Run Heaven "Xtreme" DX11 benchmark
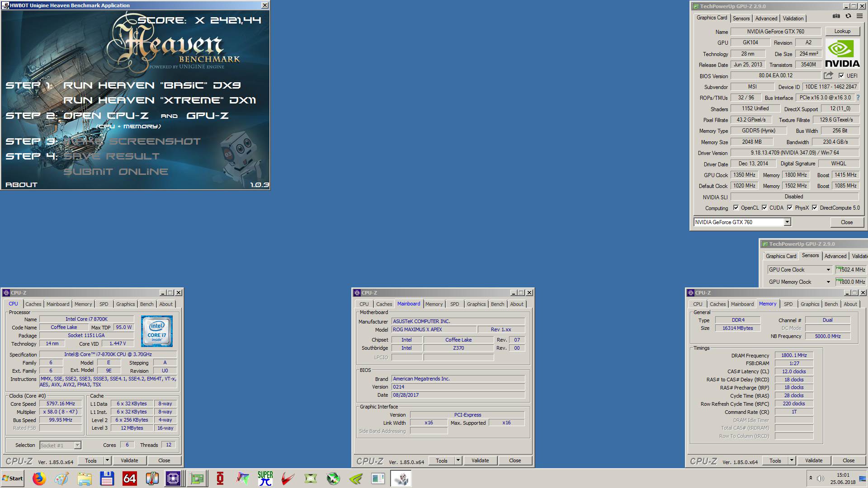This screenshot has height=488, width=868. click(160, 100)
